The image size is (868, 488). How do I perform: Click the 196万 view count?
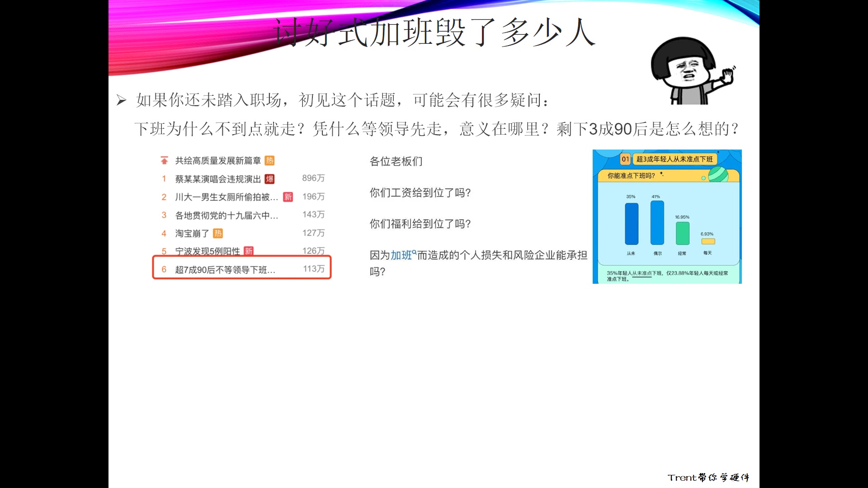313,197
